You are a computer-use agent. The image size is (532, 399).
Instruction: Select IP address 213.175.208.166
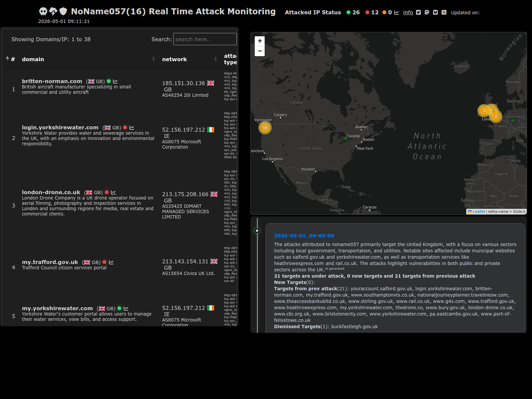click(x=185, y=194)
